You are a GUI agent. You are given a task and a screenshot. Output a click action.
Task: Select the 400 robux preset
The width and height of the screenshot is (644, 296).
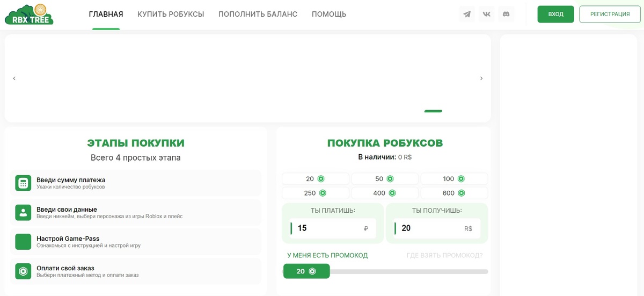385,193
